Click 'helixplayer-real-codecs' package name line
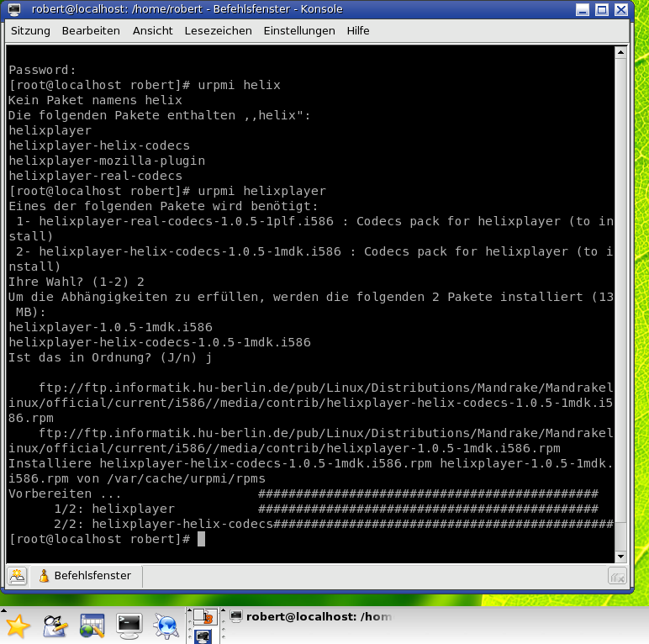This screenshot has height=644, width=649. (x=95, y=176)
